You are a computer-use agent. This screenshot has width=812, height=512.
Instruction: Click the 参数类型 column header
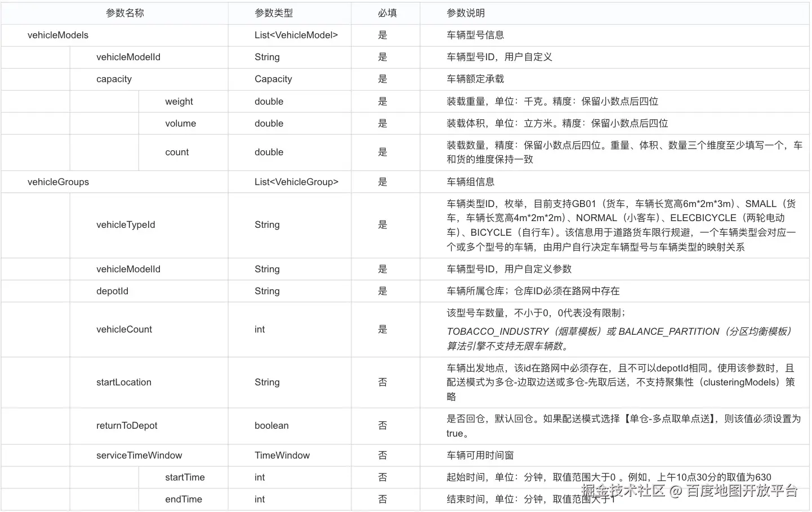click(x=274, y=13)
